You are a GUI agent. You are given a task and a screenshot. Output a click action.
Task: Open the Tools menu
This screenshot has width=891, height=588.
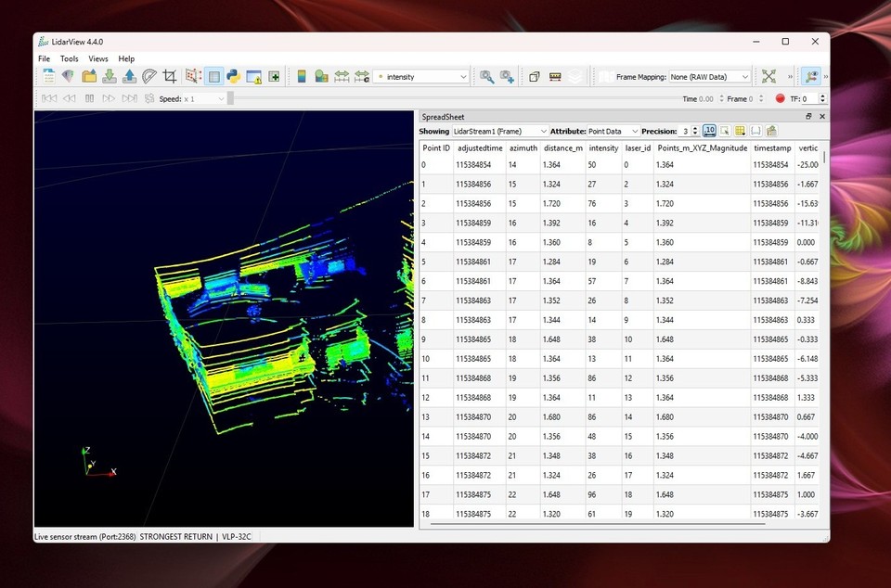[70, 58]
